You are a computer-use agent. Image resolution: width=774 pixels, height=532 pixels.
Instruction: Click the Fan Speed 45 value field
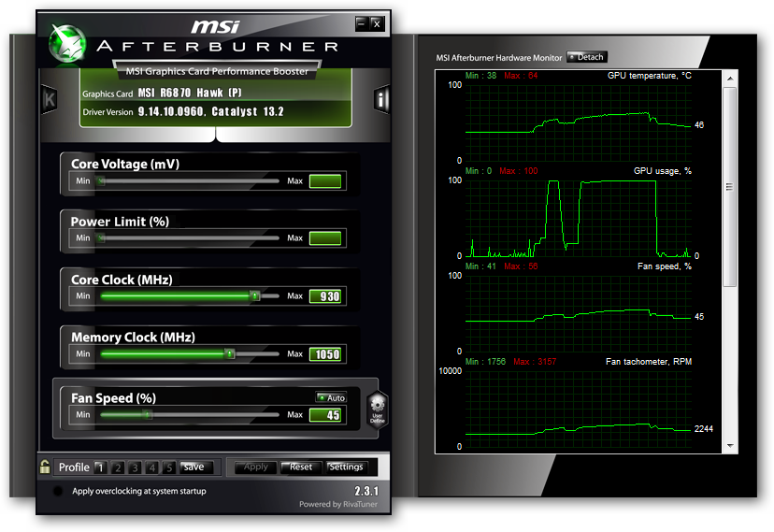tap(325, 415)
